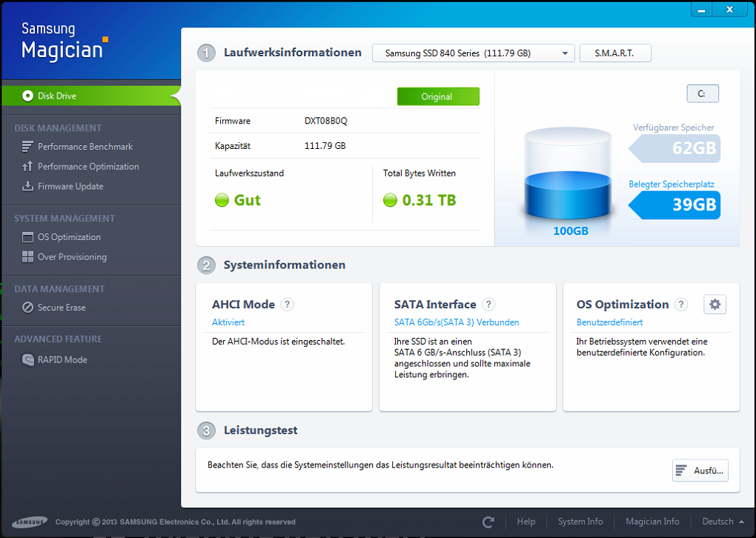Click the Aktiviert status link

(x=228, y=322)
